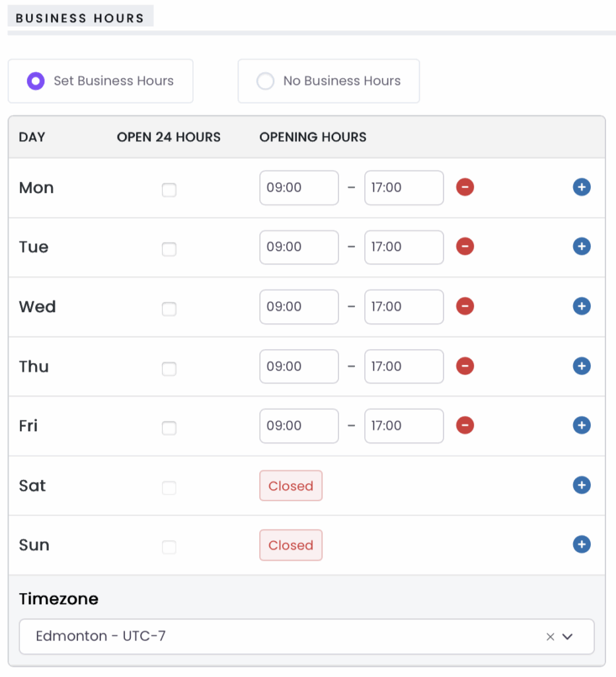
Task: Edit Thursday's 09:00 opening time field
Action: 299,366
